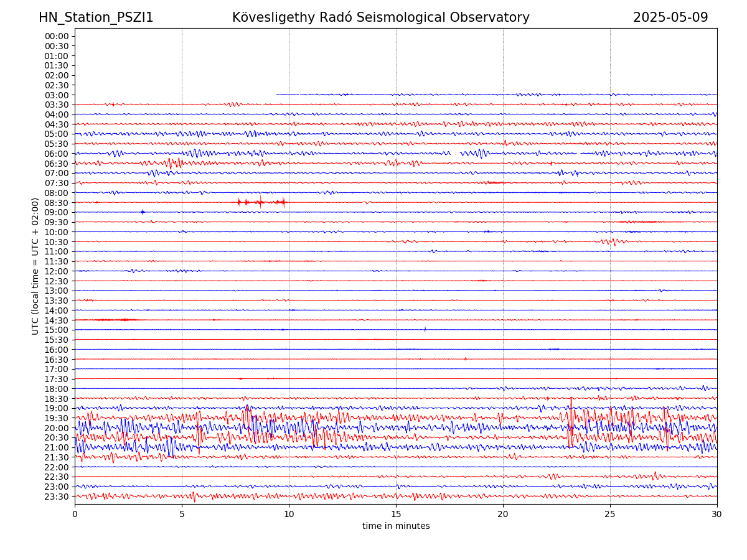Click the Kövesligethy Radó Seismological Observatory title
747x560 pixels.
point(380,17)
